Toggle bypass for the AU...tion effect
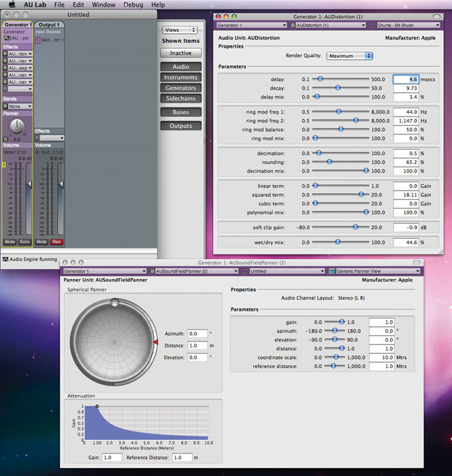The width and height of the screenshot is (452, 476). click(5, 54)
